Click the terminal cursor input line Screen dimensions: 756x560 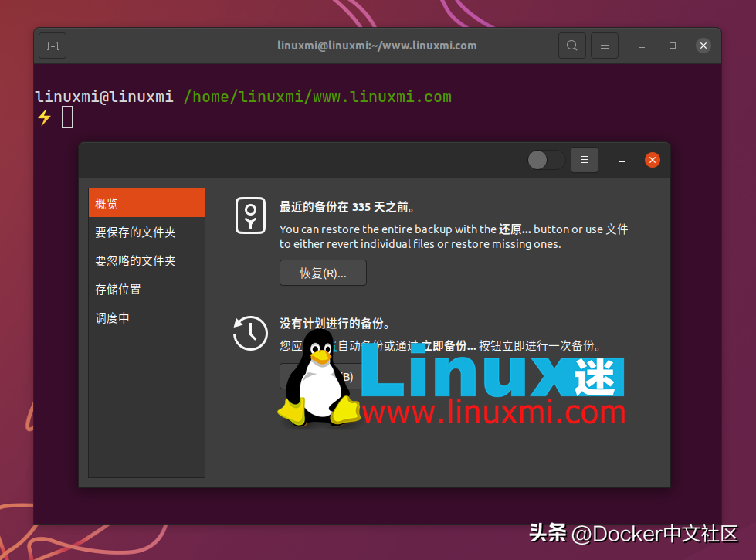[x=67, y=117]
